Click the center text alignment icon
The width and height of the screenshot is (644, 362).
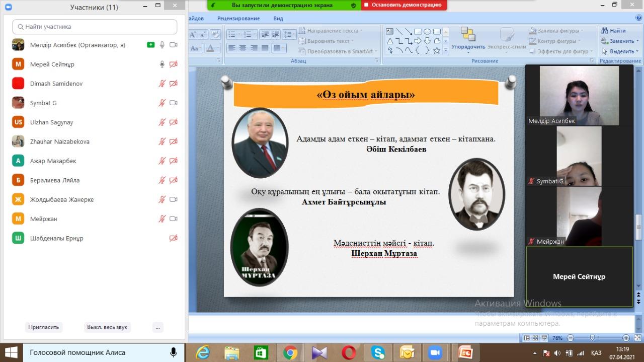tap(243, 48)
